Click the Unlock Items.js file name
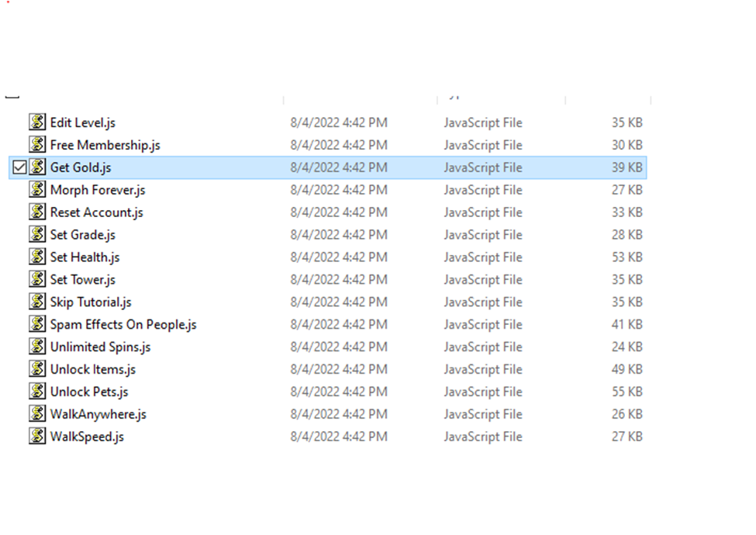This screenshot has width=756, height=535. click(x=93, y=370)
